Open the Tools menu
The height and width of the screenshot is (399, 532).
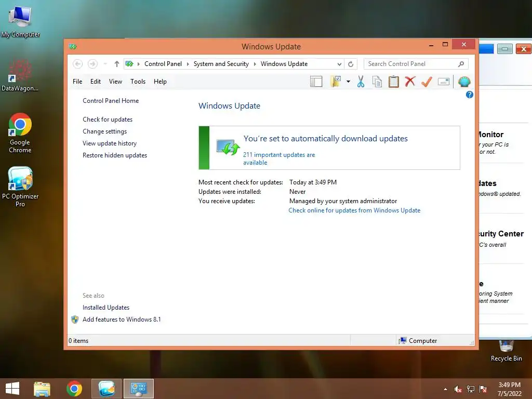coord(138,82)
